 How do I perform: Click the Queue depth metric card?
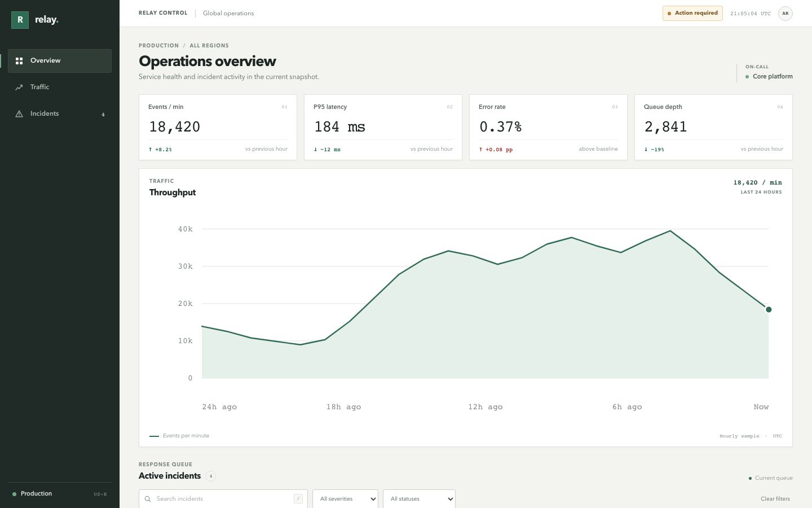click(x=713, y=128)
